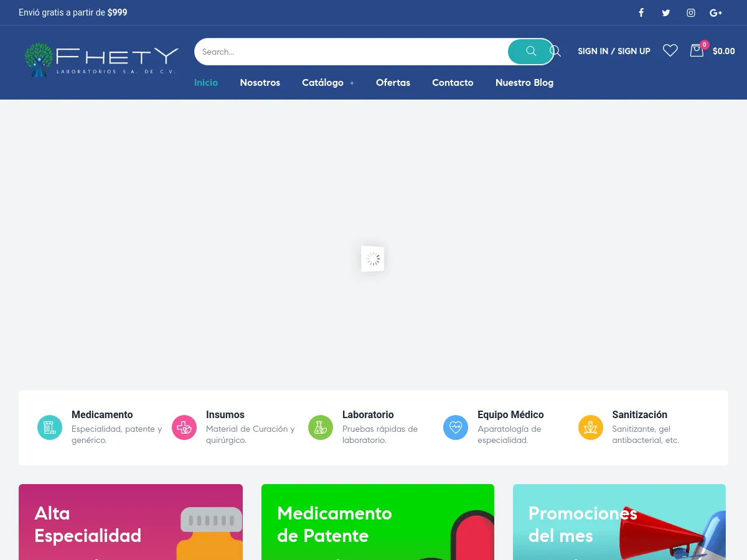Go to the Nosotros page
The image size is (747, 560).
click(x=260, y=83)
